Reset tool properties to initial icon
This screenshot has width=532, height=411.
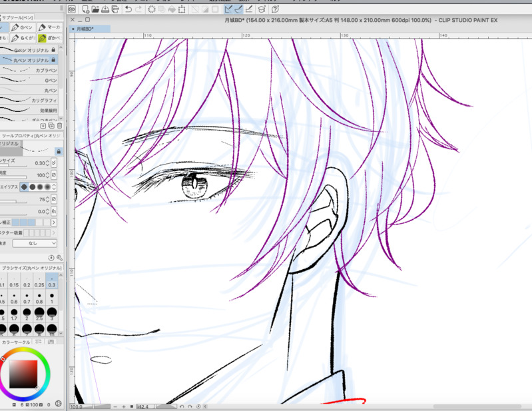click(x=51, y=258)
